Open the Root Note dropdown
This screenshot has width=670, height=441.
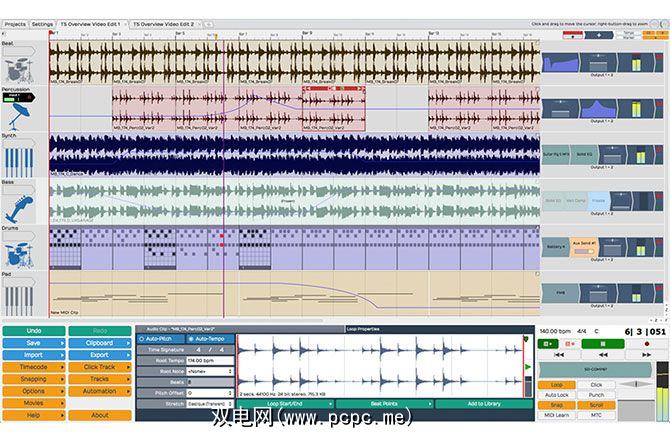pyautogui.click(x=210, y=371)
